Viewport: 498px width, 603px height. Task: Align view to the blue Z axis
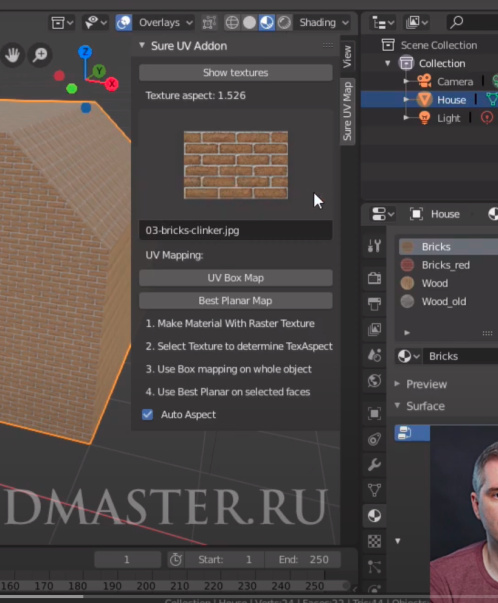(85, 52)
